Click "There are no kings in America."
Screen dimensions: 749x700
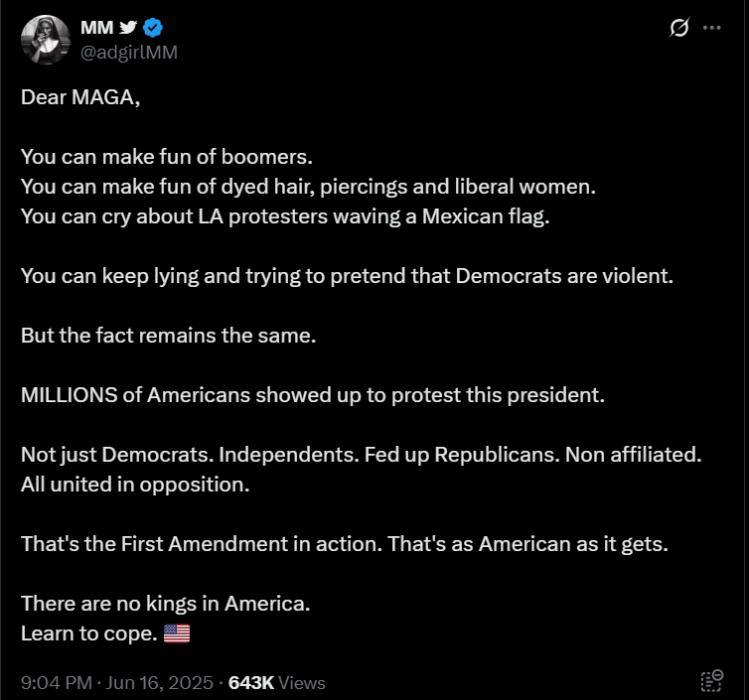[166, 604]
